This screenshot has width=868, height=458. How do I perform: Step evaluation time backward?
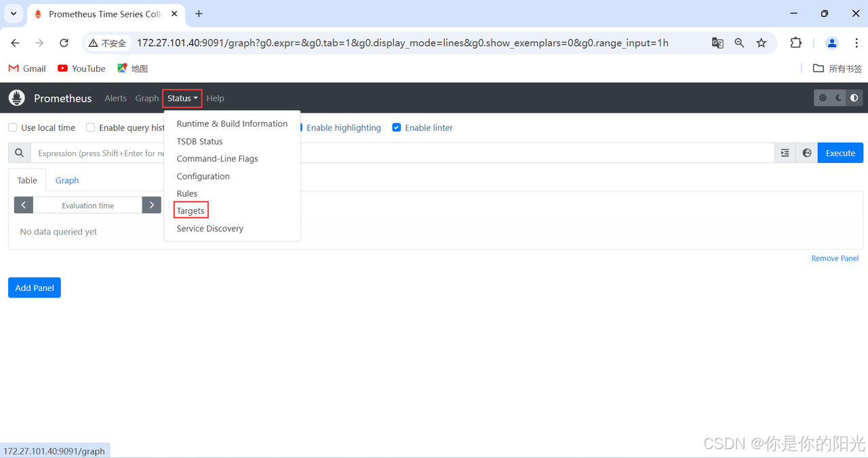tap(24, 205)
